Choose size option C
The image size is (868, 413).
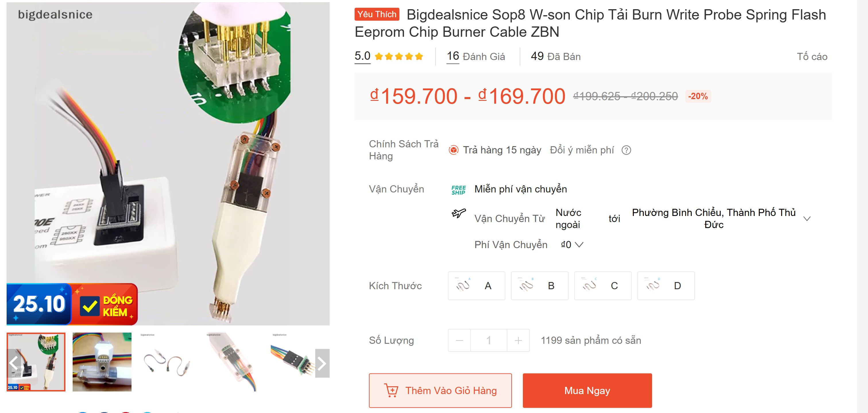point(603,285)
